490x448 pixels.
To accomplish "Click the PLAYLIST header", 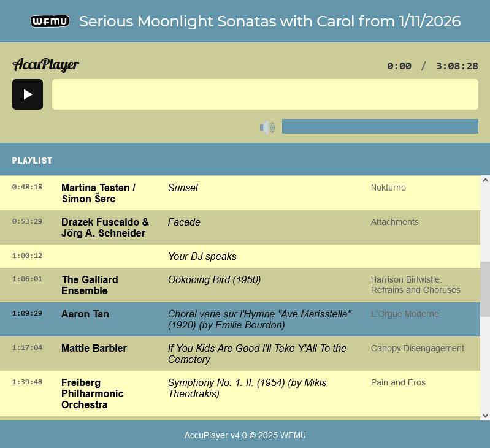I will 32,161.
